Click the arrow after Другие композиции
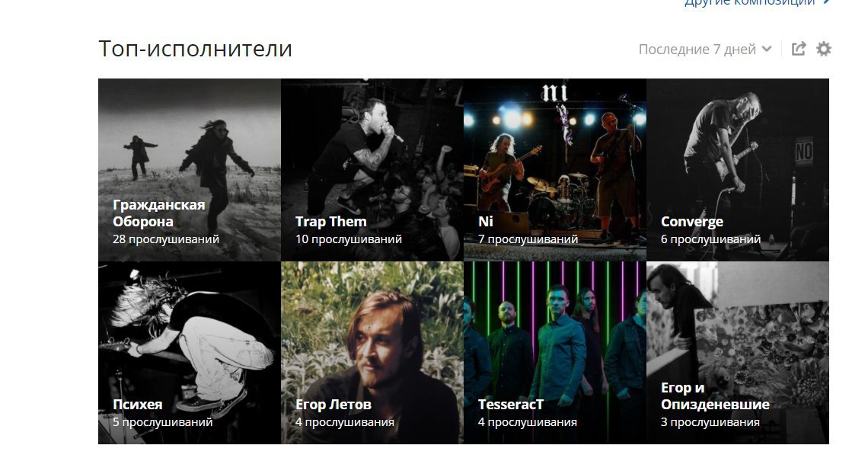The width and height of the screenshot is (868, 458). click(x=826, y=3)
